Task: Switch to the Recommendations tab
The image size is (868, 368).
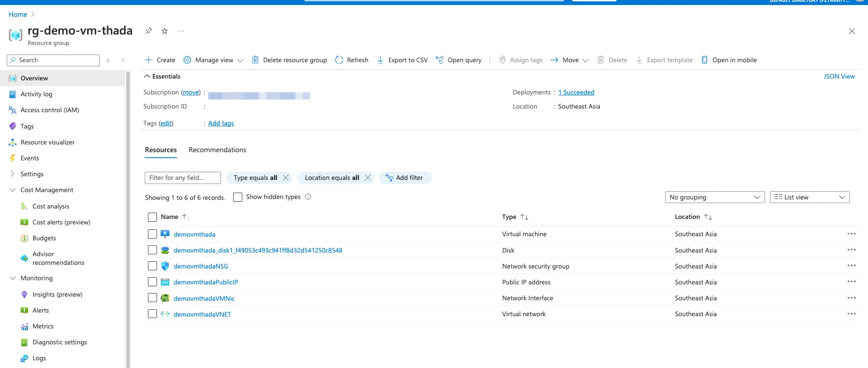Action: click(x=217, y=150)
